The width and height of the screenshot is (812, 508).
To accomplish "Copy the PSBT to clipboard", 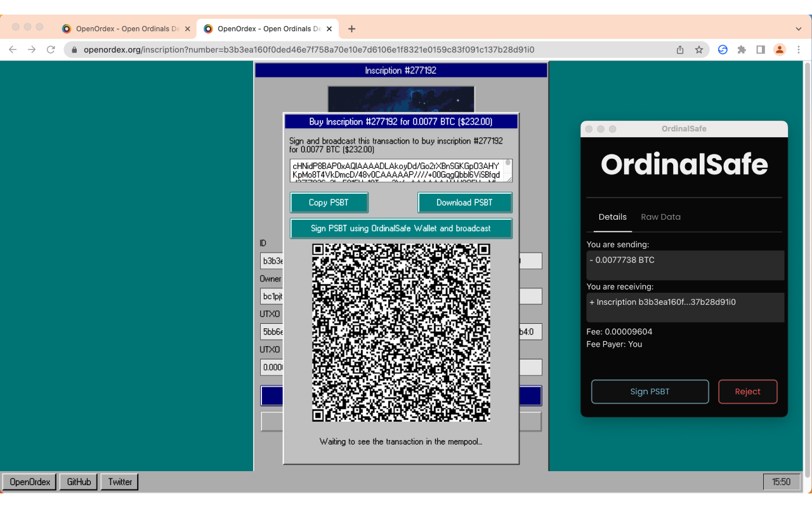I will 329,203.
